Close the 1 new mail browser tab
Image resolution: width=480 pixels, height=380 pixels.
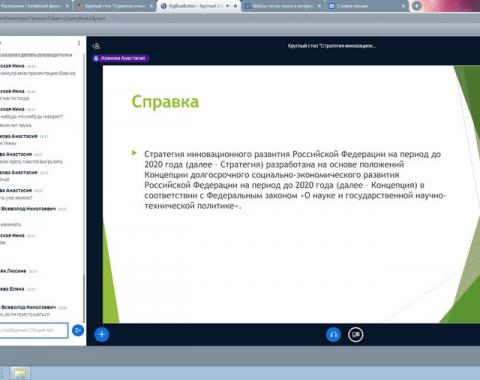tap(403, 6)
